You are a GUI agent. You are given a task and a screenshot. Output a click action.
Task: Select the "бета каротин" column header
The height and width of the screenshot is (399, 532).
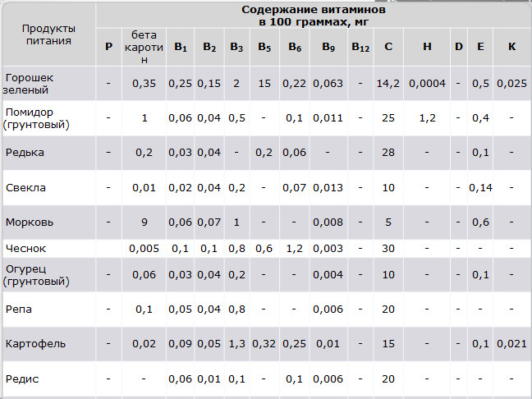point(144,47)
